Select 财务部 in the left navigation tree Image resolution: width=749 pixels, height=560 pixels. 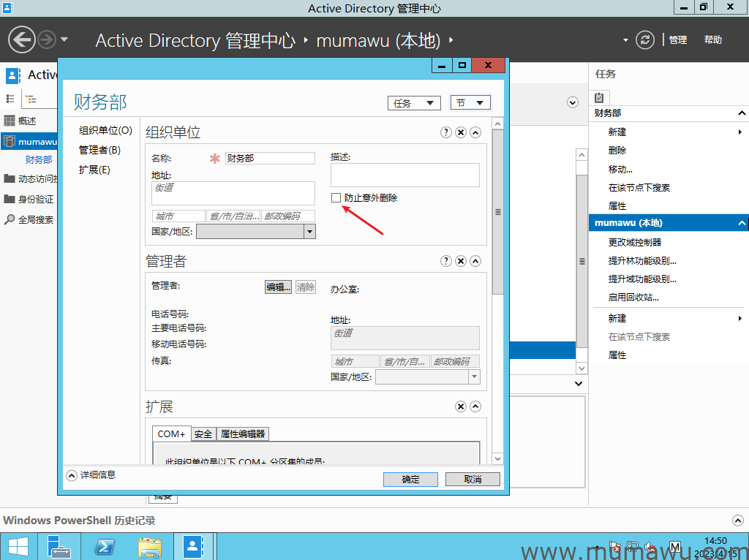pyautogui.click(x=39, y=160)
